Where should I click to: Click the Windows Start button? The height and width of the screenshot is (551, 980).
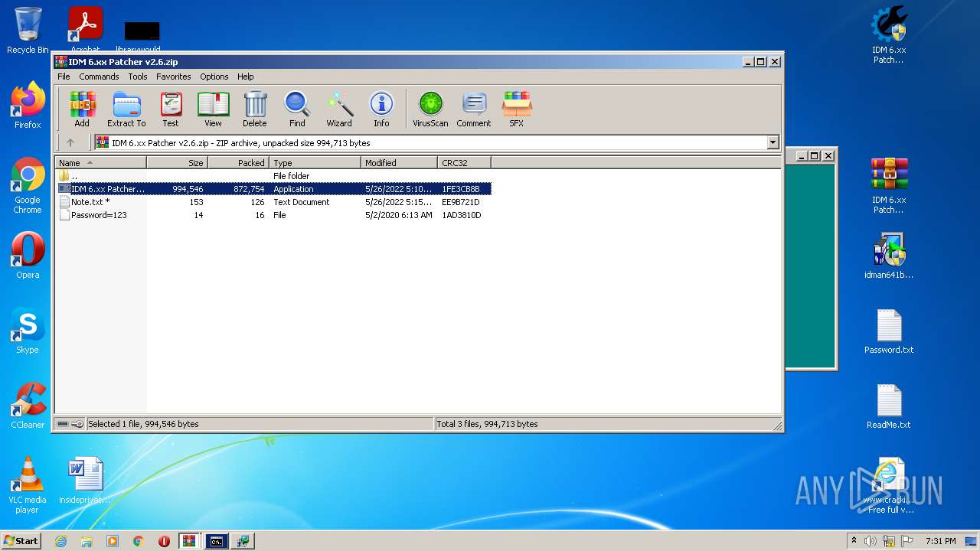(x=21, y=541)
